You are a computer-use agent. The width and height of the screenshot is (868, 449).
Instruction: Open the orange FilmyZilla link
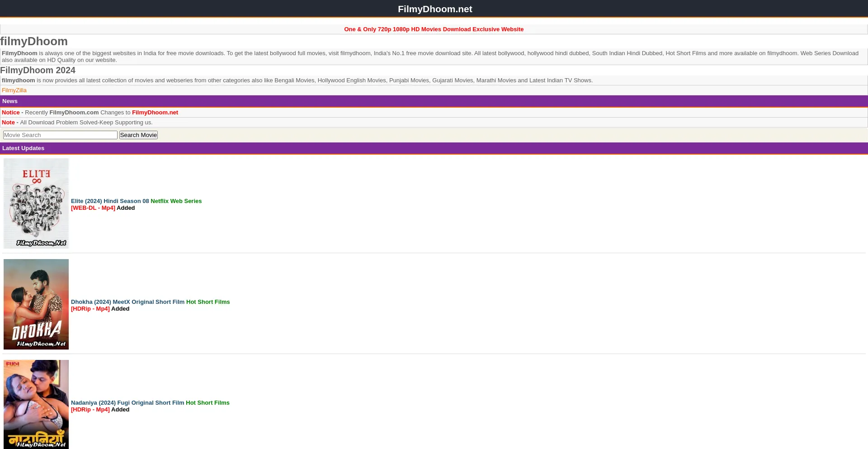click(14, 90)
